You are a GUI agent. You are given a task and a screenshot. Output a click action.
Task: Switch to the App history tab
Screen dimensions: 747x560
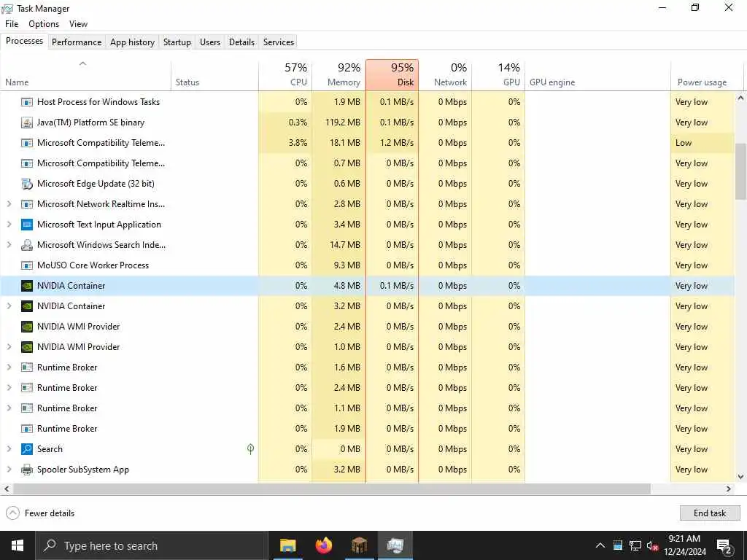[133, 42]
